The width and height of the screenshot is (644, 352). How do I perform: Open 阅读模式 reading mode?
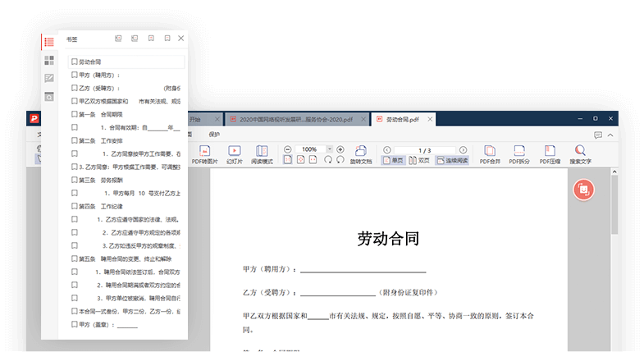262,154
